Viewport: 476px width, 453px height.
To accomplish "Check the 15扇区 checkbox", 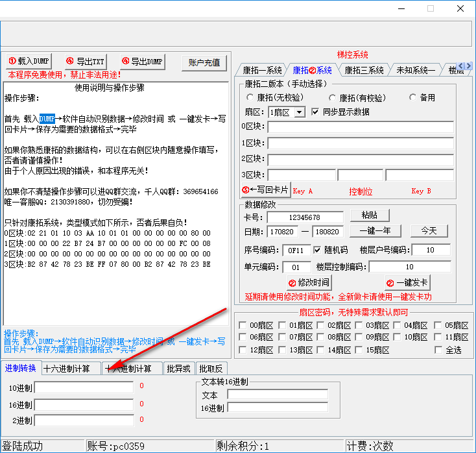I will [359, 350].
